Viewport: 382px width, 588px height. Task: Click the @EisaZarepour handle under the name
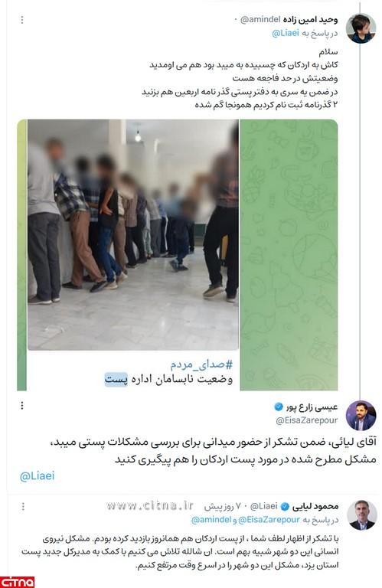tap(307, 421)
